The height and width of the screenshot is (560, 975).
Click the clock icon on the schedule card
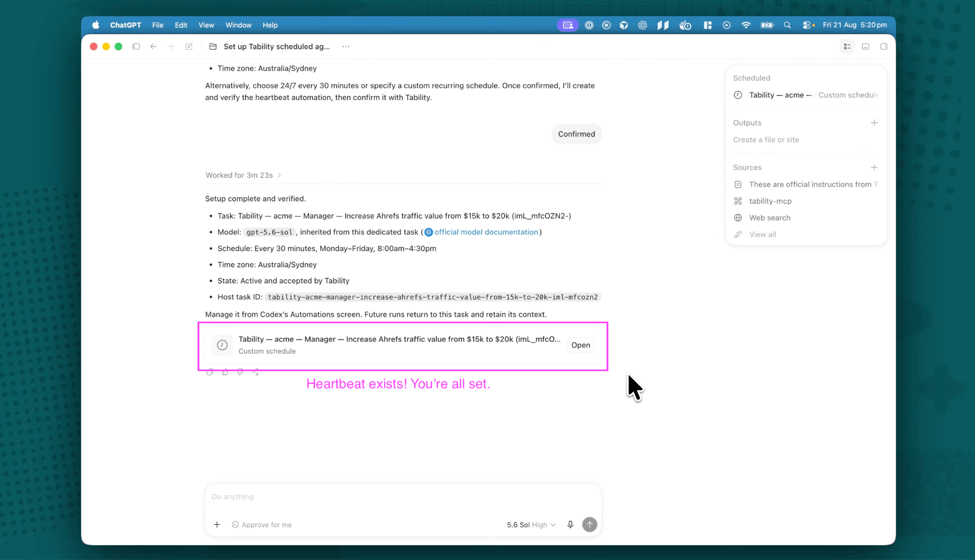coord(222,345)
